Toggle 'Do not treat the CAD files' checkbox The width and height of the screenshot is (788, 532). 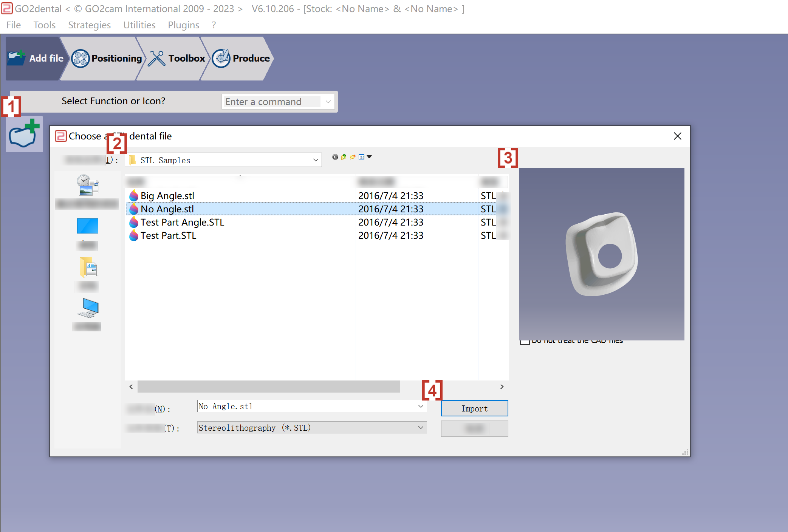[x=525, y=342]
